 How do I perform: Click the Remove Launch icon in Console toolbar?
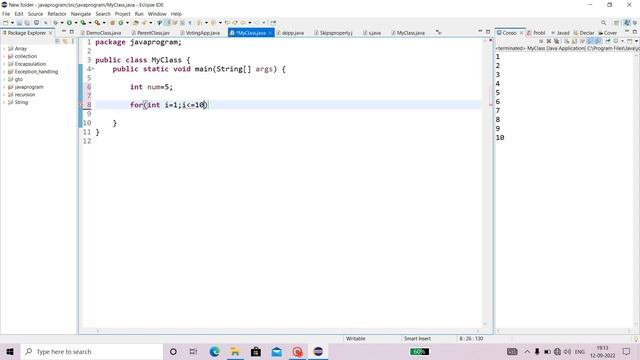(x=549, y=41)
